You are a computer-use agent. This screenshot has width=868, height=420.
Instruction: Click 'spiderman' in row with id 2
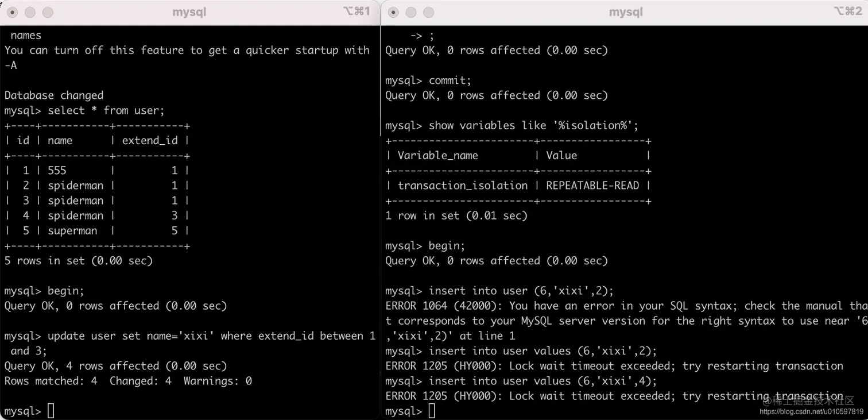(x=76, y=186)
